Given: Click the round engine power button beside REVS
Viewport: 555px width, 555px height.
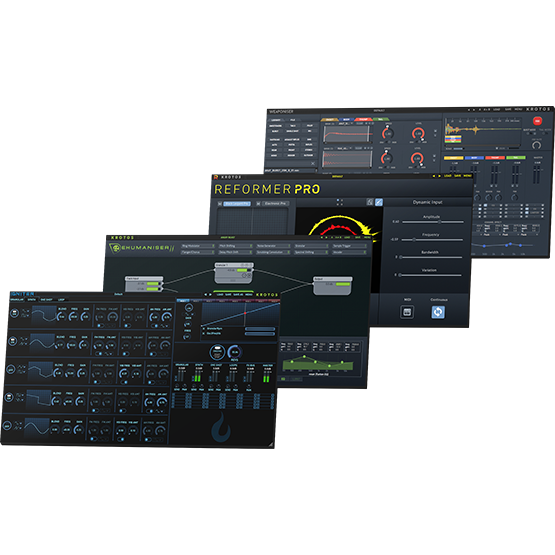Looking at the screenshot, I should point(217,352).
